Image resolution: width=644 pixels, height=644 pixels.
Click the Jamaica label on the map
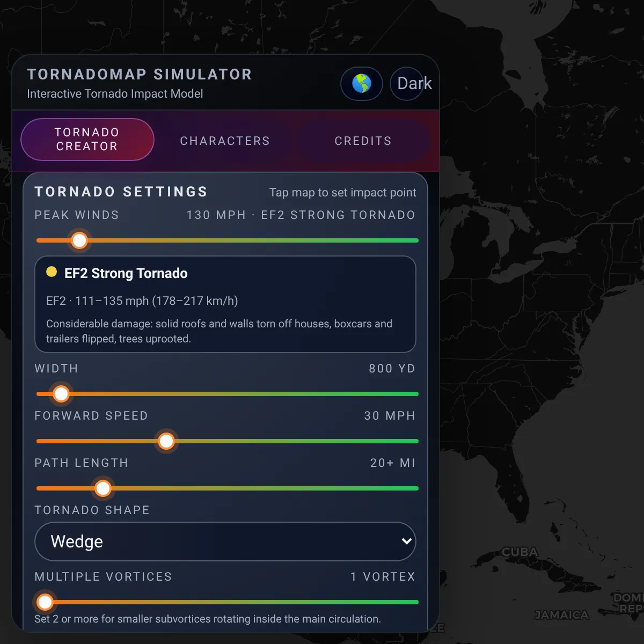(561, 615)
